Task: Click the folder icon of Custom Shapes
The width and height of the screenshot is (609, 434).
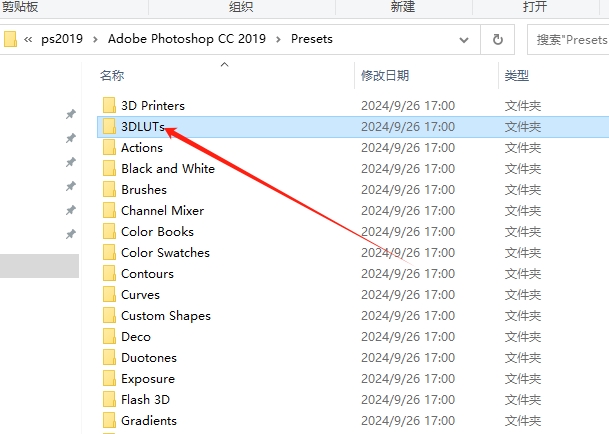Action: coord(109,315)
